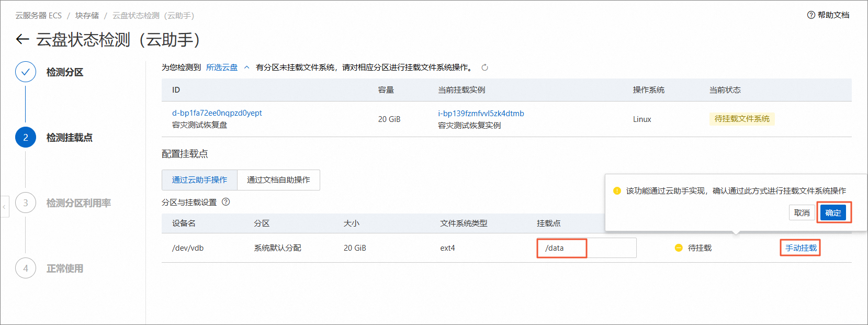
Task: Focus the mount point field containing /data
Action: pyautogui.click(x=587, y=248)
